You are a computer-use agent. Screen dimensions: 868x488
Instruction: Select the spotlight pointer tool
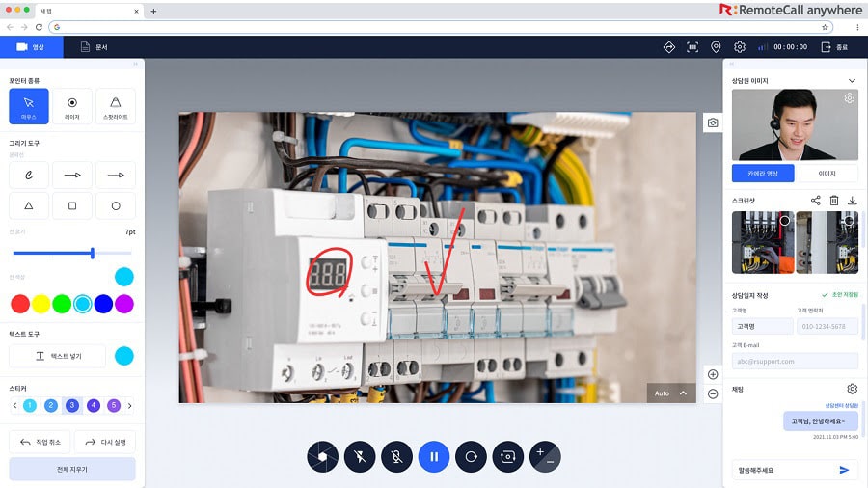(x=115, y=106)
